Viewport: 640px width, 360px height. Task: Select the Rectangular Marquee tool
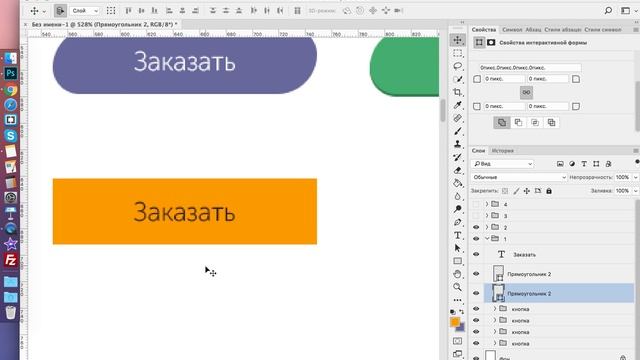457,53
